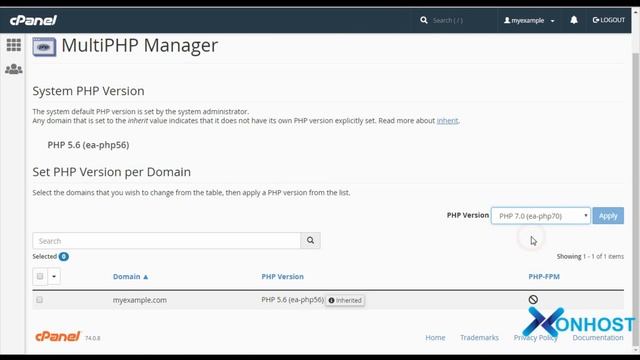Image resolution: width=640 pixels, height=360 pixels.
Task: Click the Showing 1 - 1 of 1 items text
Action: [590, 256]
